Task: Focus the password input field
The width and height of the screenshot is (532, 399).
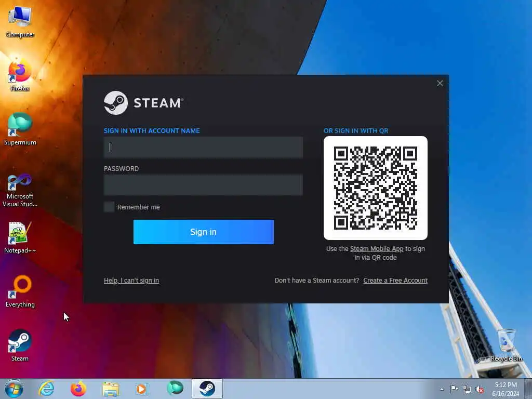Action: click(x=203, y=185)
